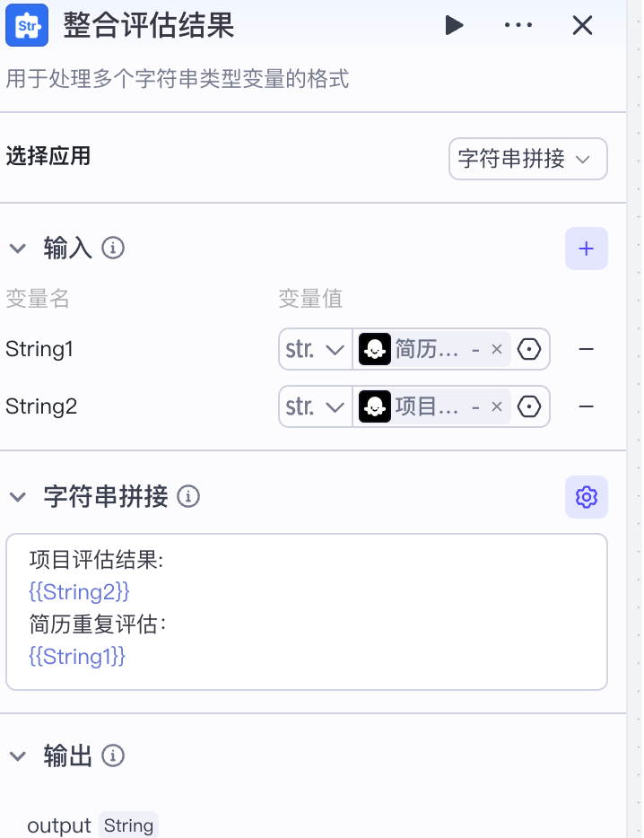Viewport: 644px width, 838px height.
Task: Open the String2 str. type dropdown
Action: click(316, 406)
